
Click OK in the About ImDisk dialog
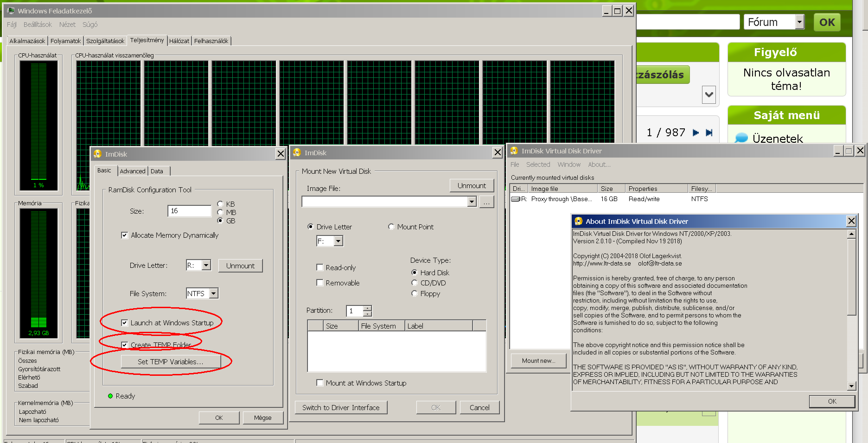tap(832, 401)
